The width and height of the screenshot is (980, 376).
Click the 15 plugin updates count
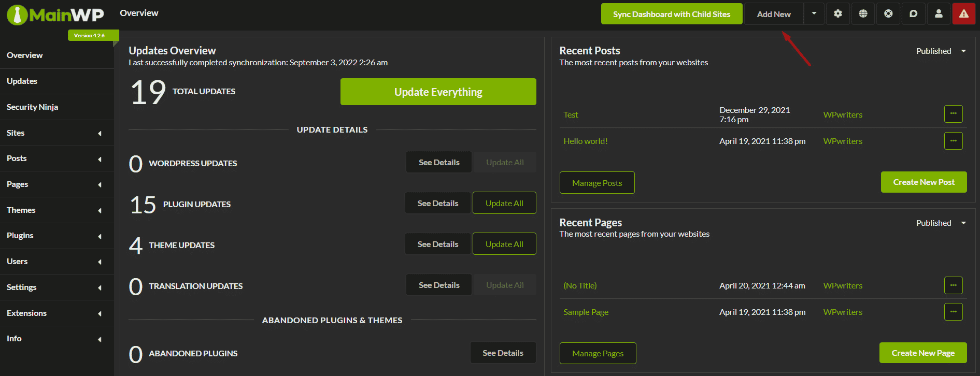tap(143, 205)
